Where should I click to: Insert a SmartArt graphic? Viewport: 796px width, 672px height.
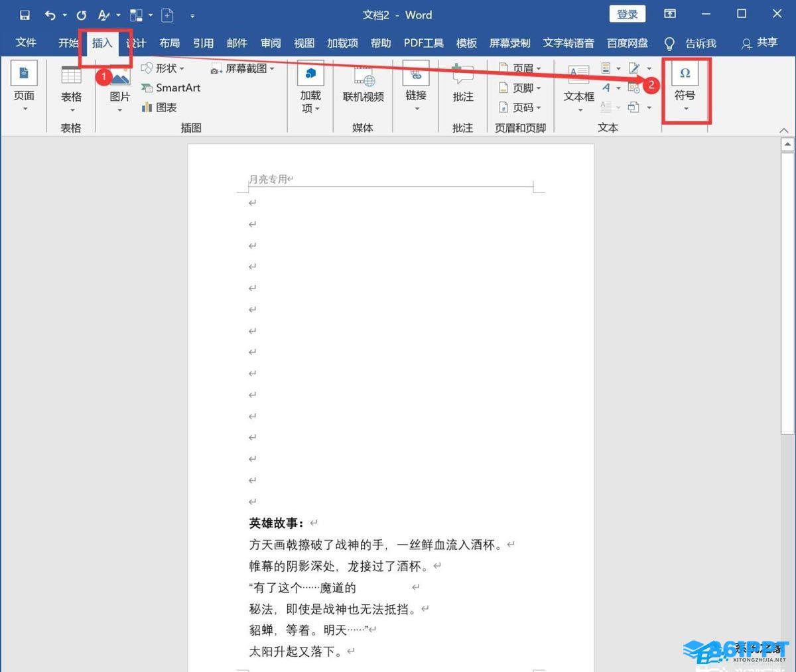point(170,88)
